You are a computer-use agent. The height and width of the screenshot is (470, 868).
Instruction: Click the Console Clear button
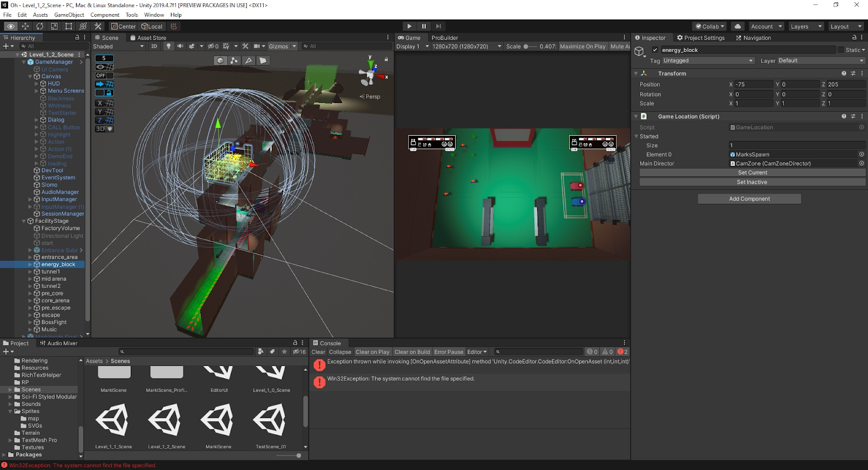click(318, 352)
